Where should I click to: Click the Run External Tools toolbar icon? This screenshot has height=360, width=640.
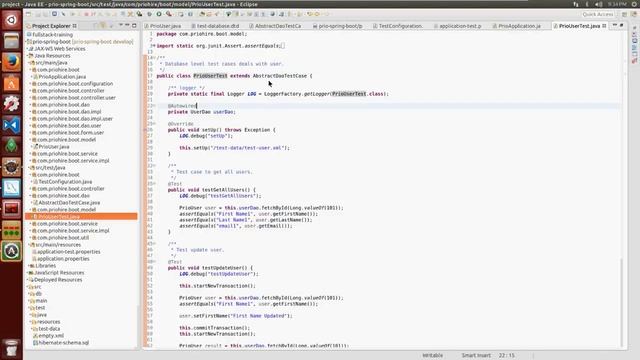click(168, 14)
